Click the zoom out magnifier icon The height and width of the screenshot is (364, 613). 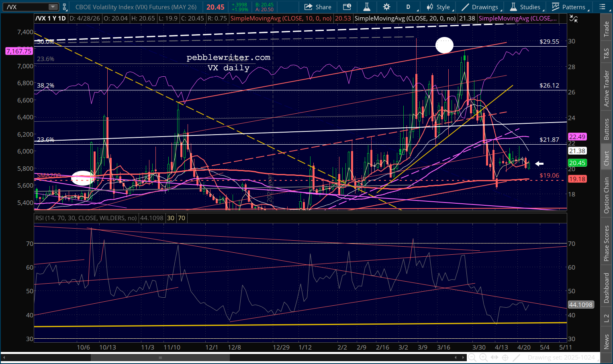point(472,357)
